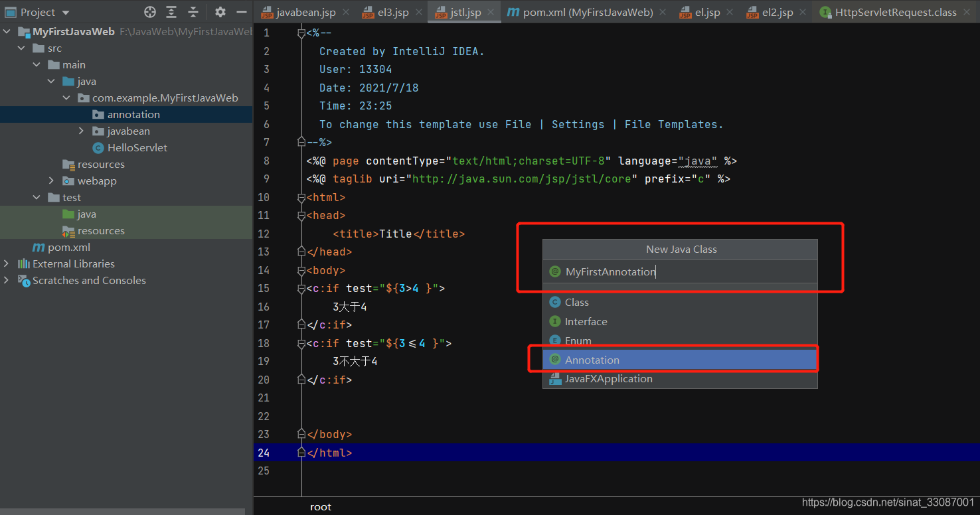
Task: Close the HttpServletRequest.class tab
Action: pos(967,12)
